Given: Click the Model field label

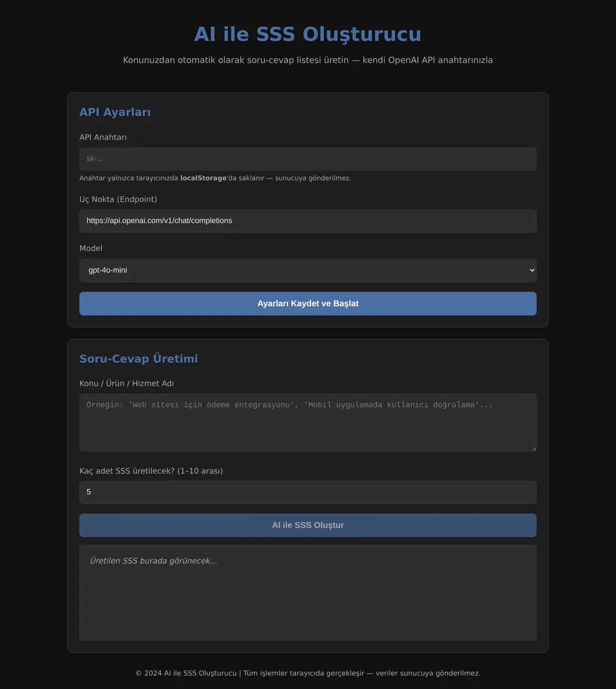Looking at the screenshot, I should tap(91, 248).
